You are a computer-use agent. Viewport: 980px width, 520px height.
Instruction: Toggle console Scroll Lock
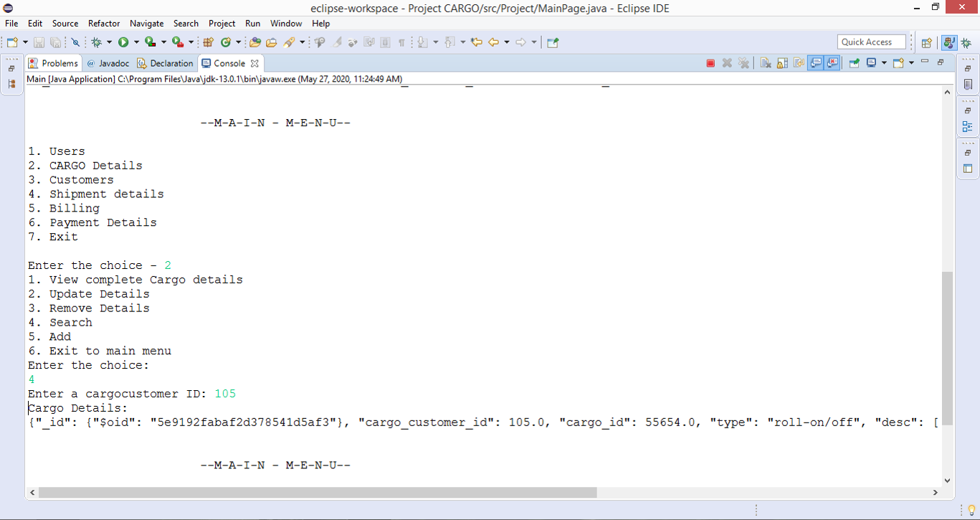coord(782,63)
